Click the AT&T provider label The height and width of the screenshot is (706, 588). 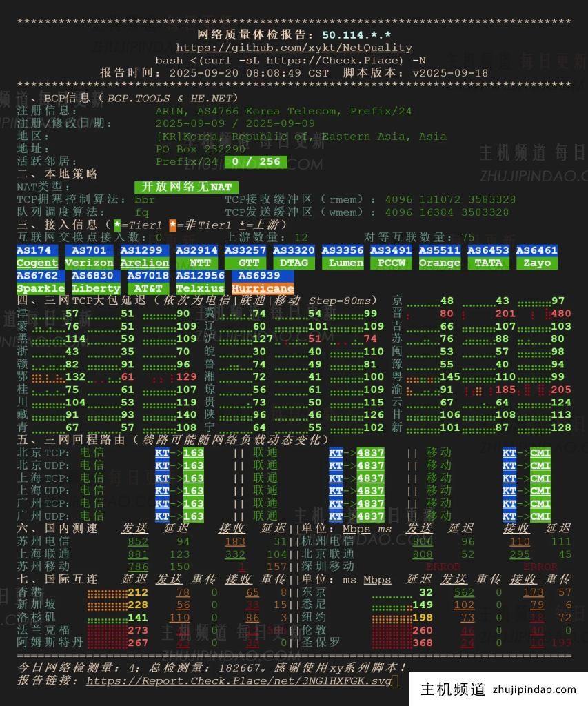(x=148, y=288)
